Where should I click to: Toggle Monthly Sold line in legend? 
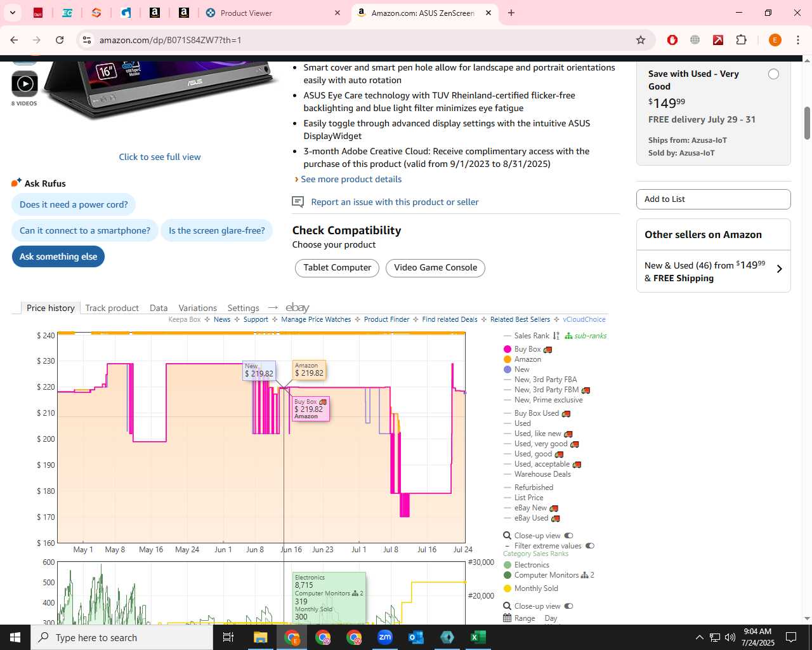click(x=530, y=588)
